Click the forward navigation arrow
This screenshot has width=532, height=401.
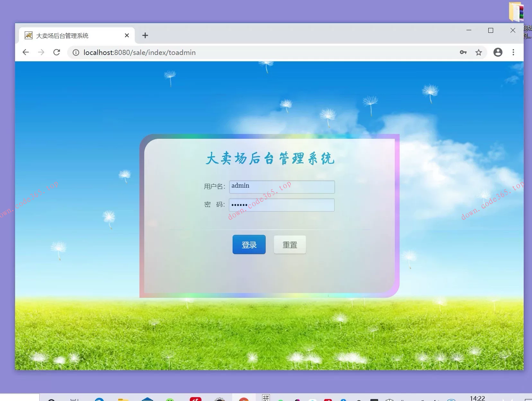pyautogui.click(x=41, y=52)
